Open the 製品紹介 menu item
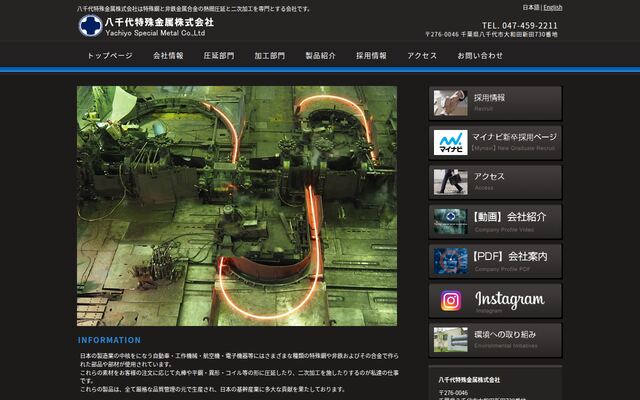Viewport: 640px width, 400px height. [320, 56]
